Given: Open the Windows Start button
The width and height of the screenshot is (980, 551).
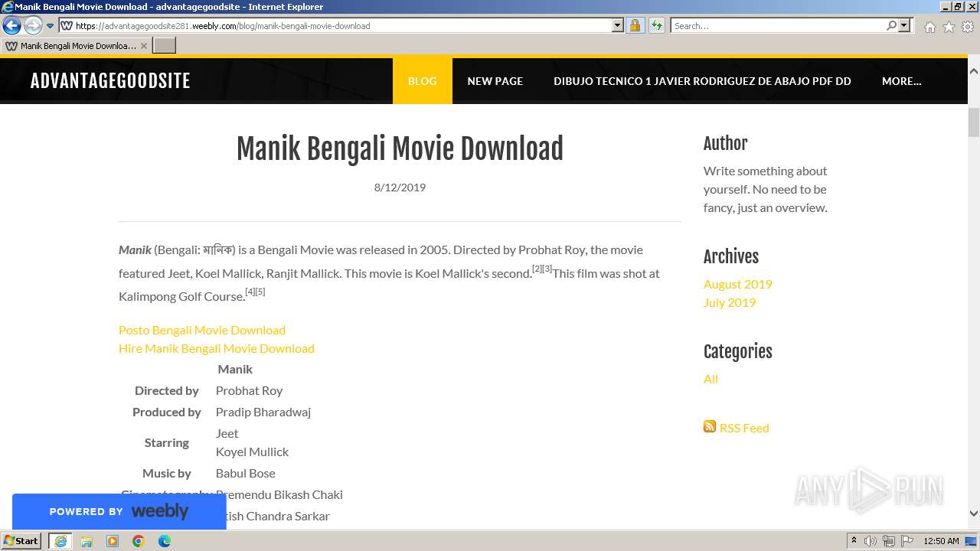Looking at the screenshot, I should point(21,541).
